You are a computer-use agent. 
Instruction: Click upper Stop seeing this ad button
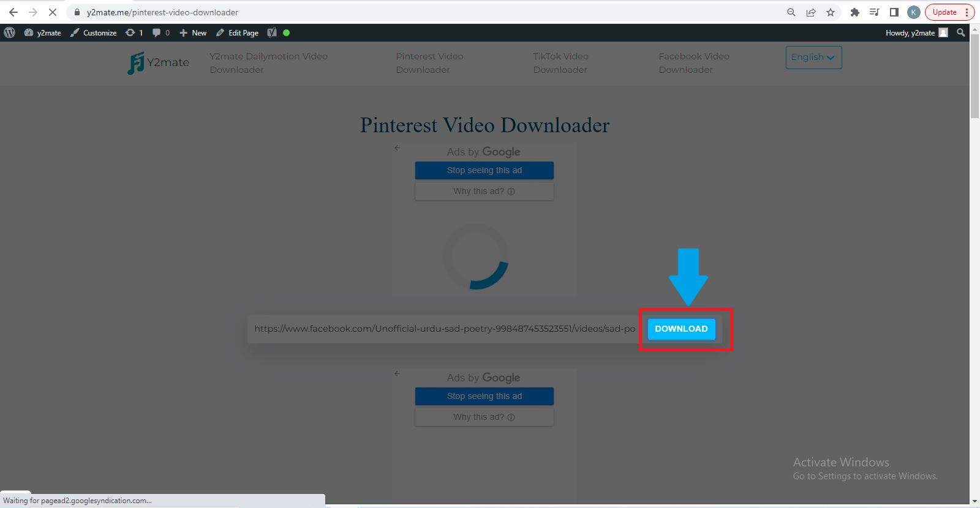coord(484,170)
